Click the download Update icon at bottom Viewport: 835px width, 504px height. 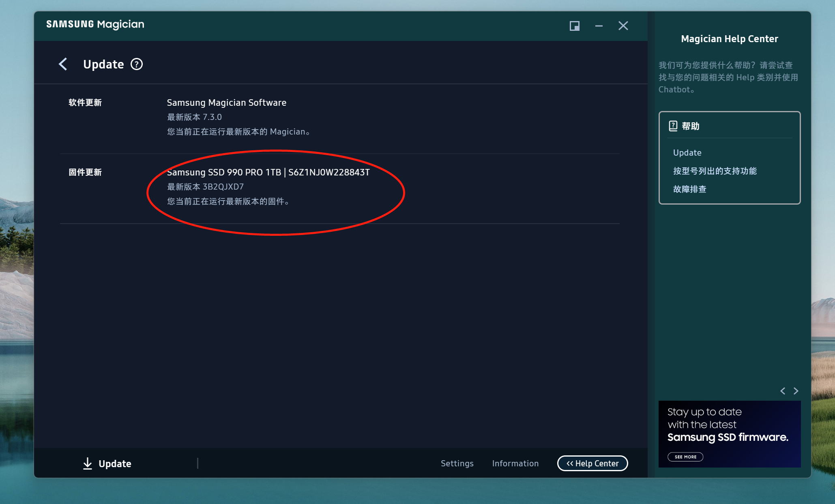click(88, 463)
